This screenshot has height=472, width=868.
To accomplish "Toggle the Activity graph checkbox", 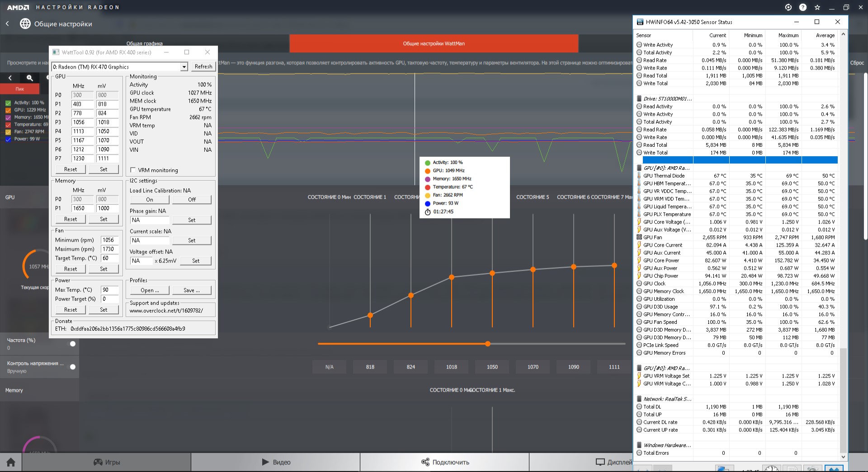I will click(x=8, y=103).
